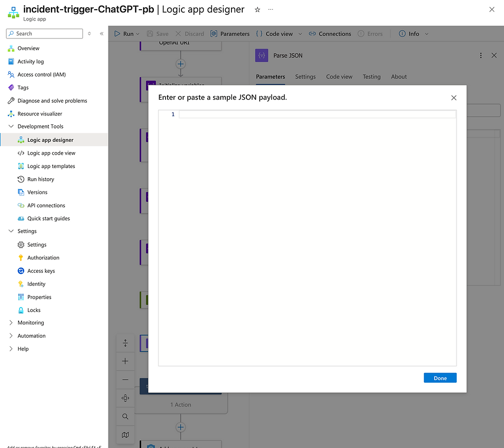Open Parameters from the toolbar
The image size is (504, 448).
[230, 34]
